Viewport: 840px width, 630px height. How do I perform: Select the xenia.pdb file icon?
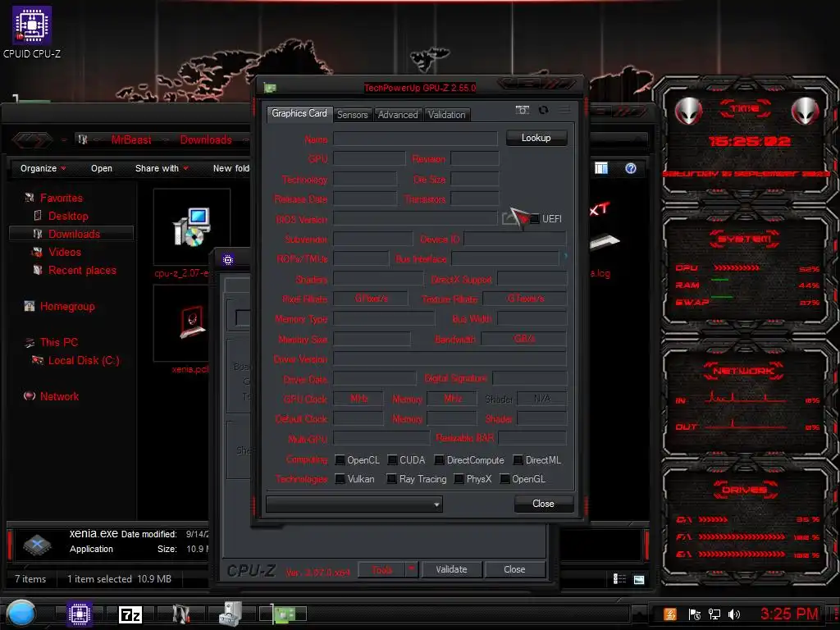[192, 323]
